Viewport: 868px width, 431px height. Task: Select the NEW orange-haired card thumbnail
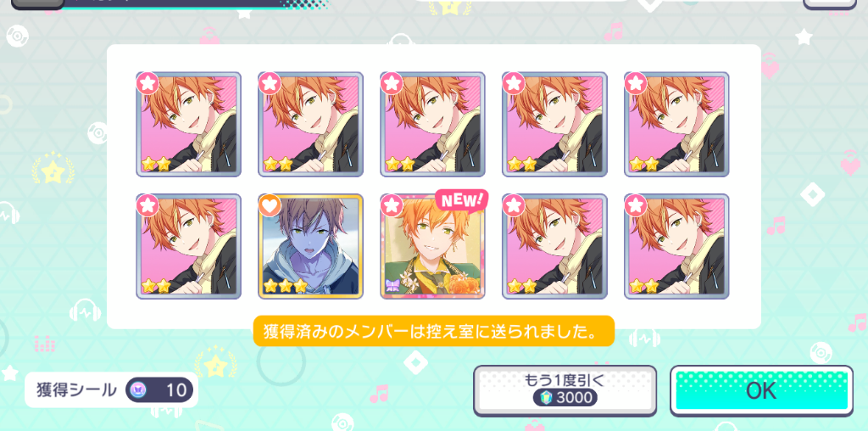tap(432, 247)
